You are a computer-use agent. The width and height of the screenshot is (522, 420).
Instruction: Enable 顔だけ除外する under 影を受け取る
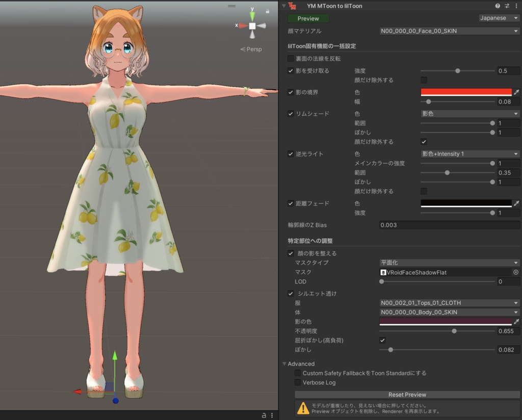[424, 80]
